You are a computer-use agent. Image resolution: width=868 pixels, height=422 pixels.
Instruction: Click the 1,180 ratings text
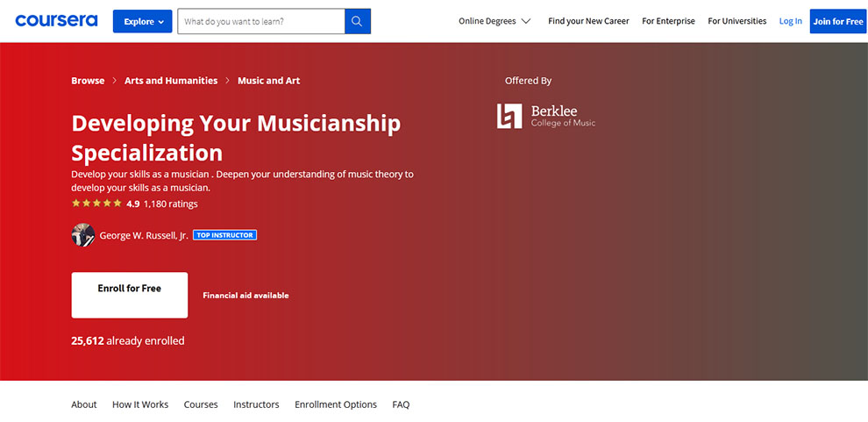tap(170, 204)
